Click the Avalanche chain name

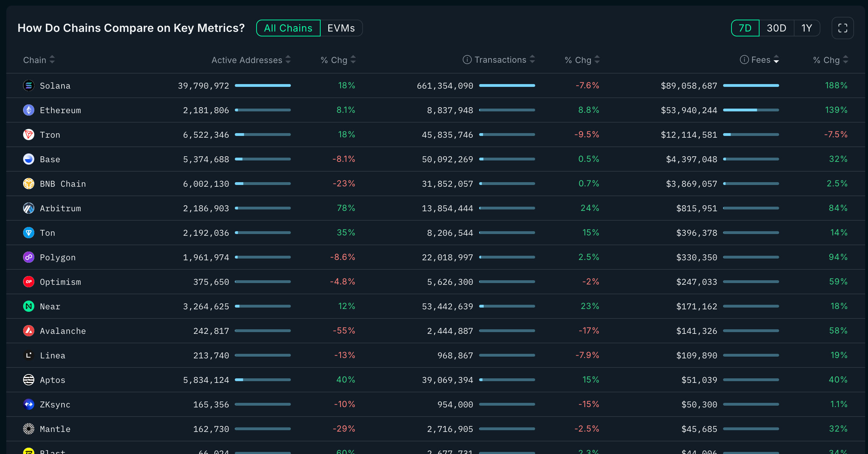63,331
